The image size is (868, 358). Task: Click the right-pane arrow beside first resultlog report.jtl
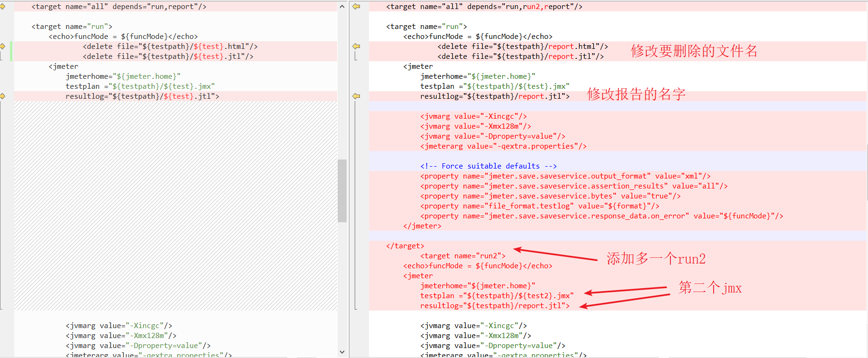click(356, 96)
